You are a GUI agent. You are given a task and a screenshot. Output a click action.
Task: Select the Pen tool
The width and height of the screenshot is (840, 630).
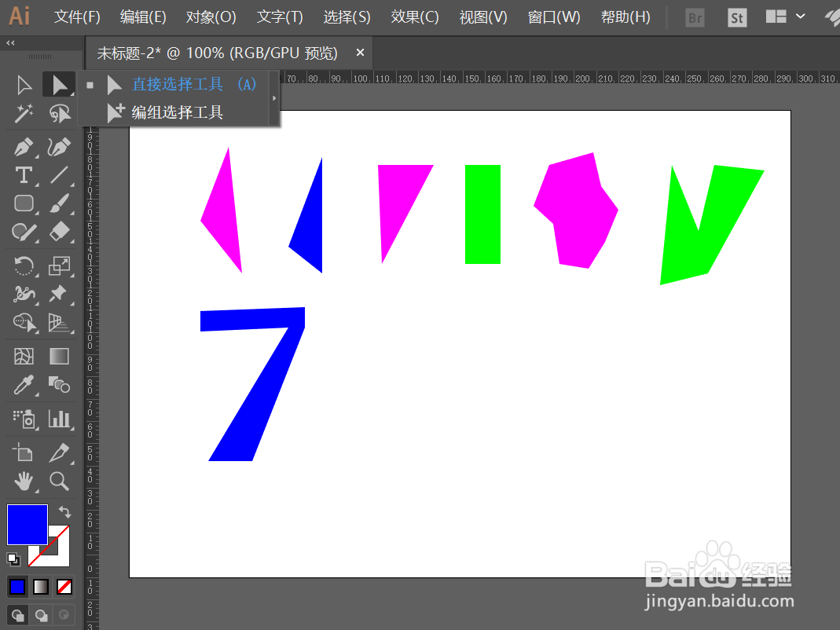point(24,146)
